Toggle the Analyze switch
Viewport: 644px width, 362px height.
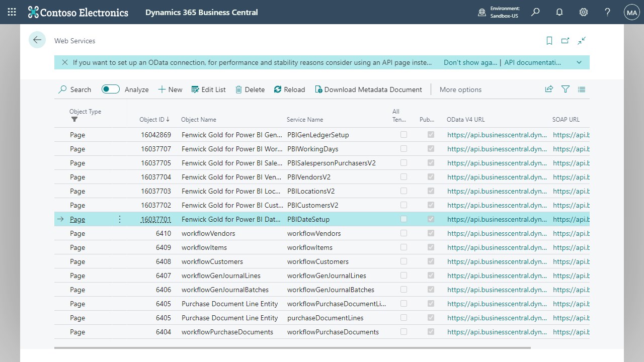[x=111, y=89]
